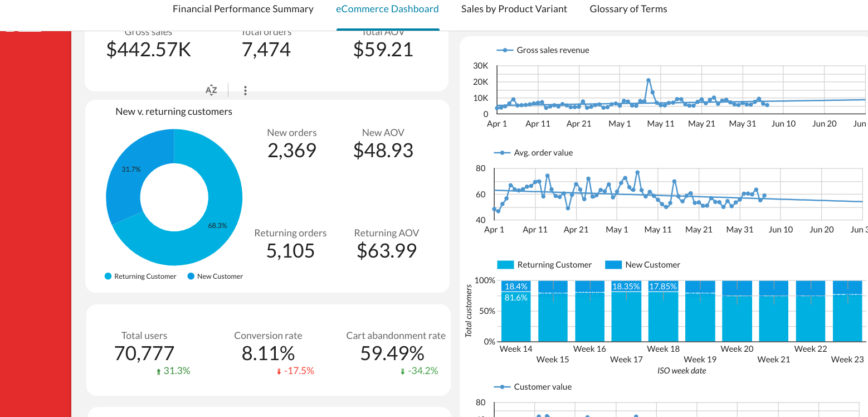This screenshot has height=417, width=868.
Task: Click the Returning AOV value $63.99
Action: click(387, 251)
